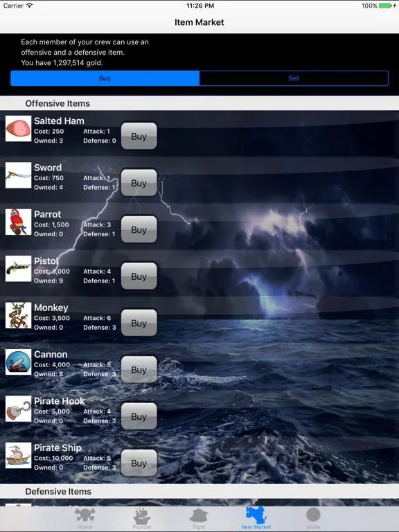The height and width of the screenshot is (532, 399).
Task: Open the Home tab skull icon
Action: tap(85, 515)
